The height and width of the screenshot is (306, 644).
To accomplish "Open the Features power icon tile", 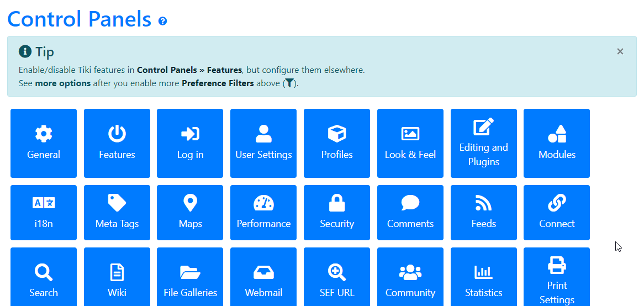I will (x=117, y=144).
